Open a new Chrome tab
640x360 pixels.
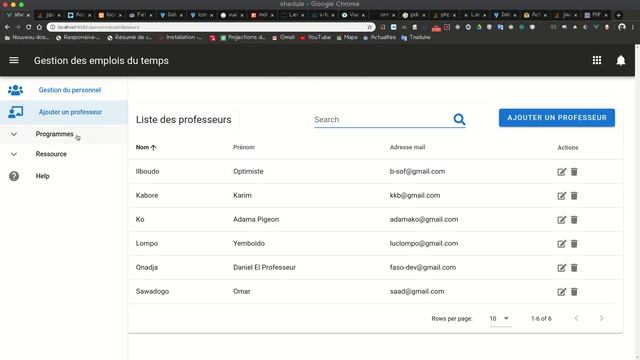[618, 15]
